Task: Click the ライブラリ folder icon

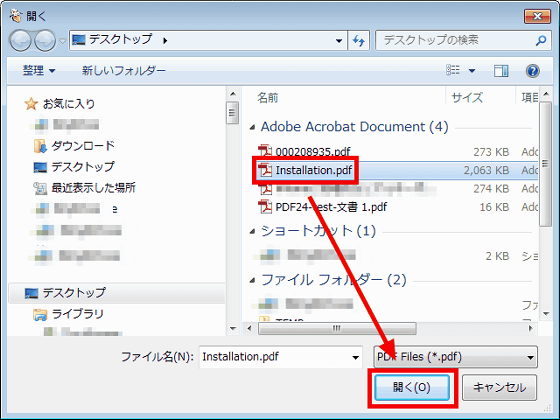Action: pyautogui.click(x=40, y=314)
